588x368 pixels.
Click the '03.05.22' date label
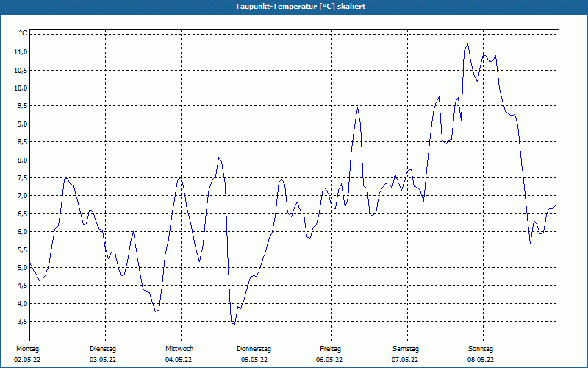(x=103, y=360)
